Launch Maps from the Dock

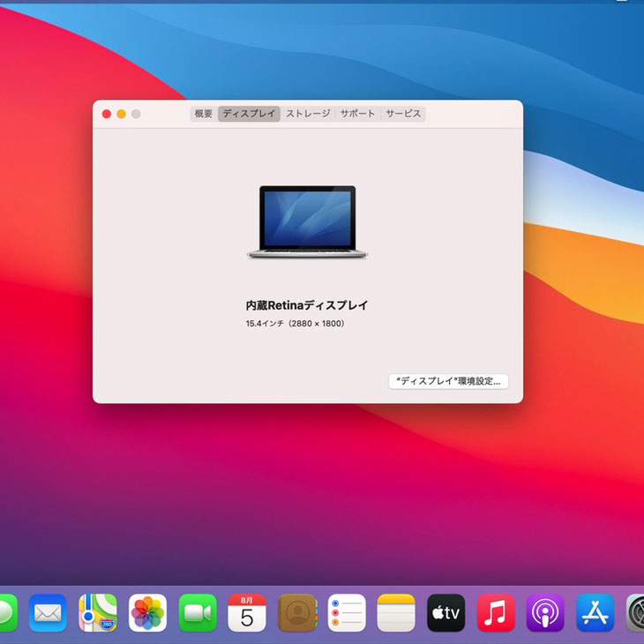pos(97,612)
